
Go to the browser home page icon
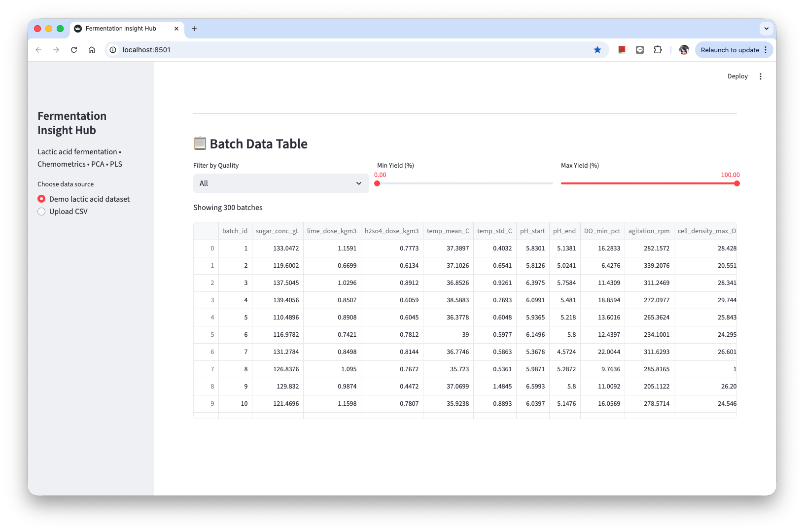pos(92,50)
